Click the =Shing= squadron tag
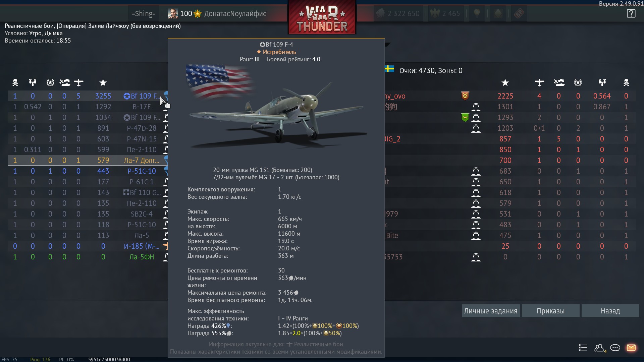The width and height of the screenshot is (644, 362). tap(144, 14)
